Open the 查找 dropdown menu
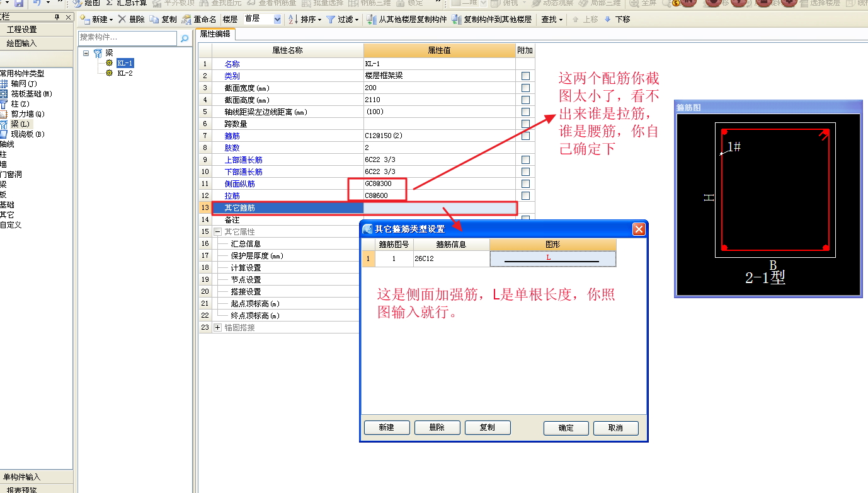Image resolution: width=868 pixels, height=493 pixels. (560, 20)
